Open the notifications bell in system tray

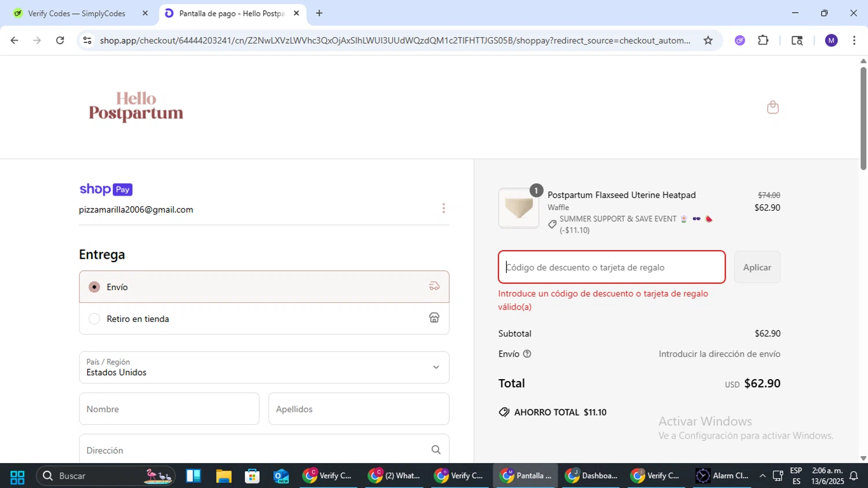[854, 476]
